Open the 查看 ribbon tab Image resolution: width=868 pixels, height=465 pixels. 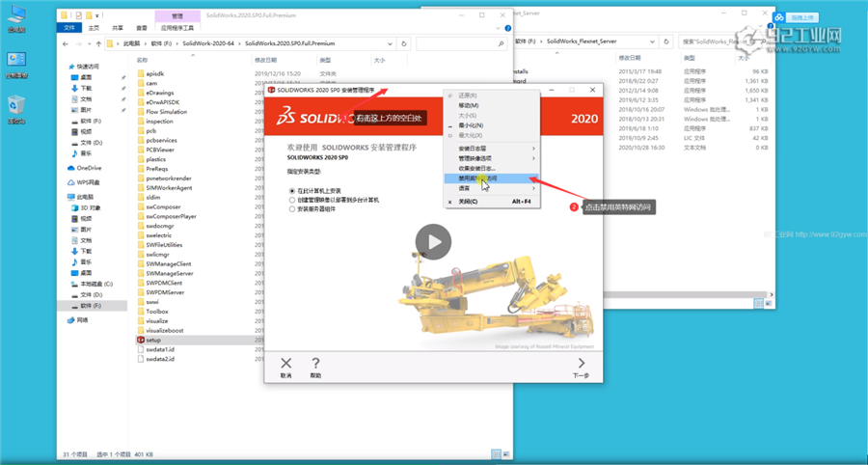tap(142, 27)
